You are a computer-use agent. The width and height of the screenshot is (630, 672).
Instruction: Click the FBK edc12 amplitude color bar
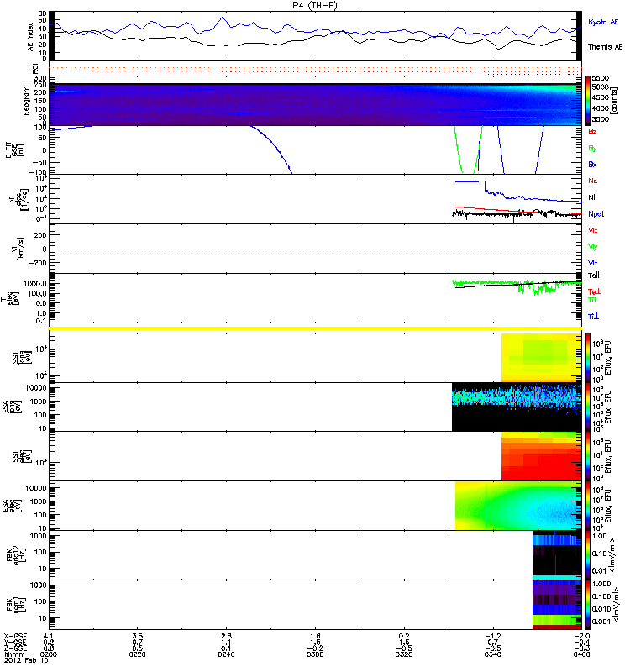click(587, 555)
